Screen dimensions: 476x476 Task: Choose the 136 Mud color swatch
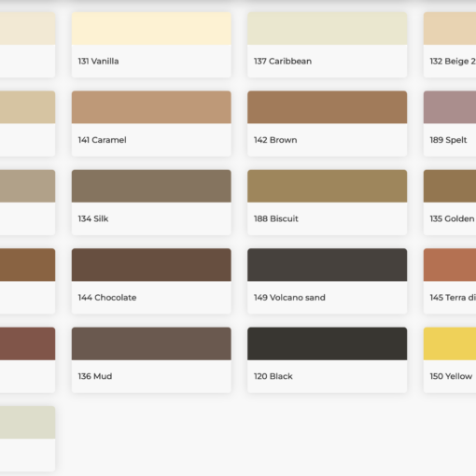[151, 343]
